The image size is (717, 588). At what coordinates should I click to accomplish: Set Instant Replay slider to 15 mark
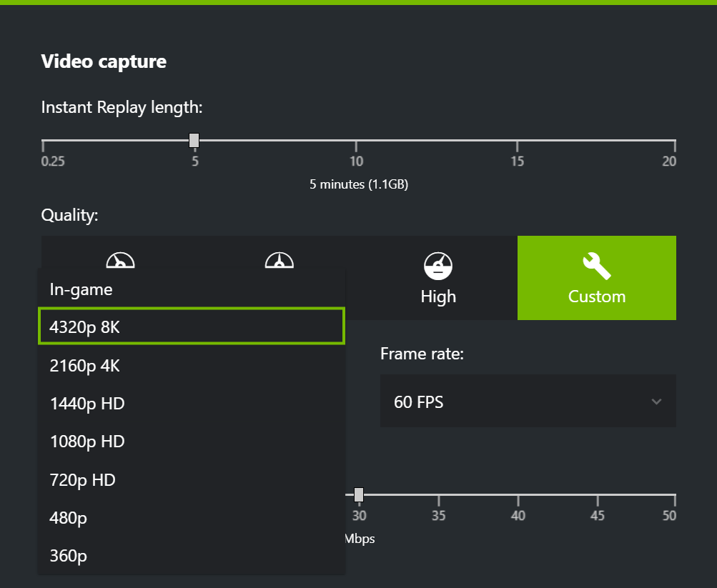pyautogui.click(x=517, y=141)
